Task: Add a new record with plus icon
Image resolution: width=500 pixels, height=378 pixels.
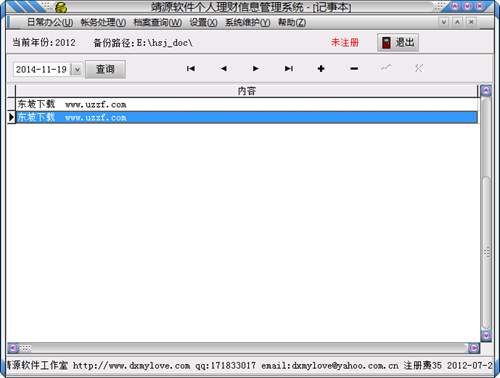Action: 321,69
